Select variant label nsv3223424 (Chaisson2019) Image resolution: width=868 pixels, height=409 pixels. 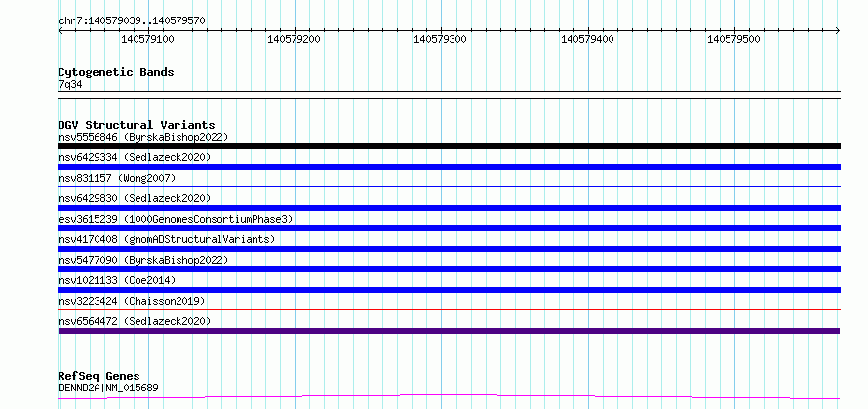pyautogui.click(x=132, y=301)
